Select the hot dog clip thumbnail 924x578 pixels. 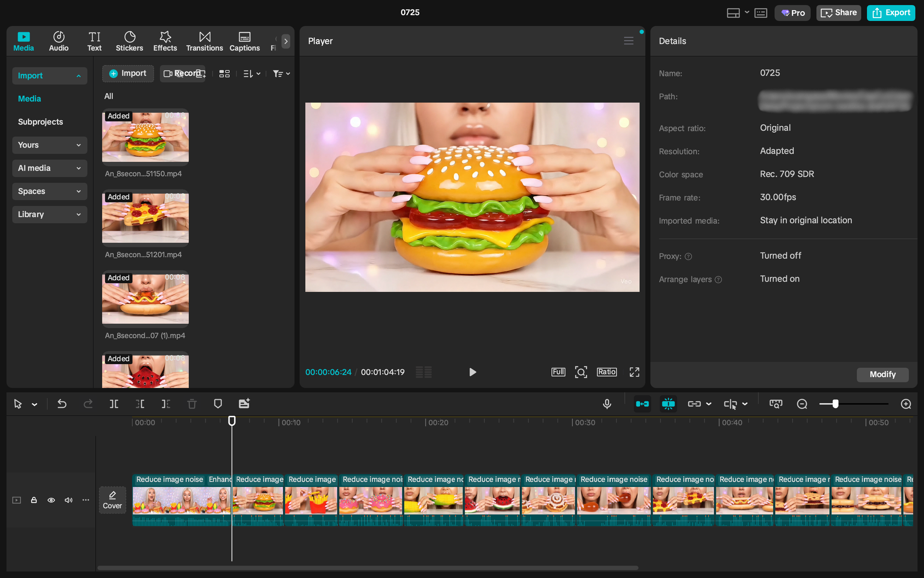point(145,299)
